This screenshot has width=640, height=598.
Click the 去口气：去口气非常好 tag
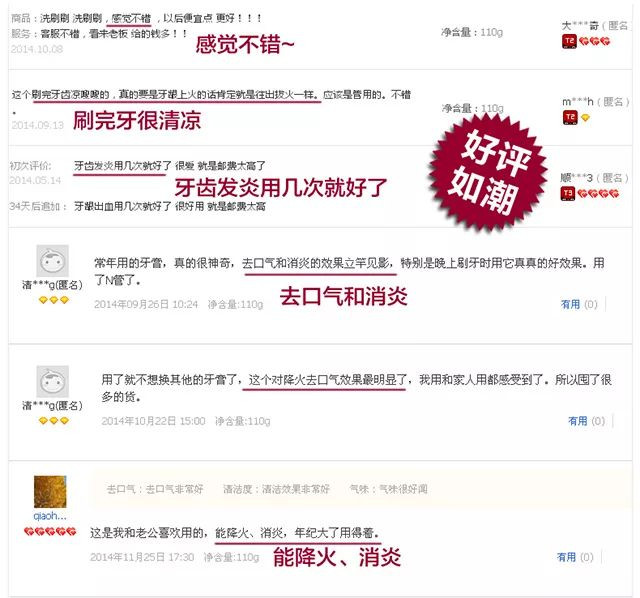tap(155, 489)
